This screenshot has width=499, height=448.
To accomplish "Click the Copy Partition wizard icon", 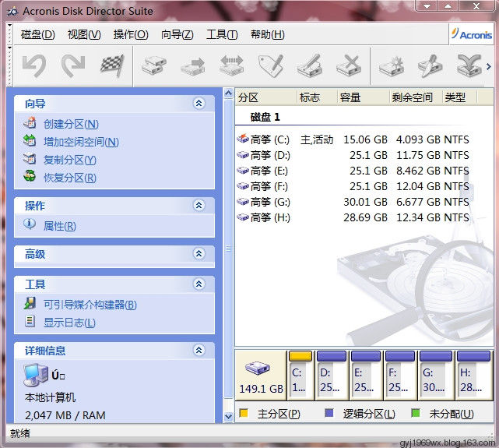I will pyautogui.click(x=30, y=158).
